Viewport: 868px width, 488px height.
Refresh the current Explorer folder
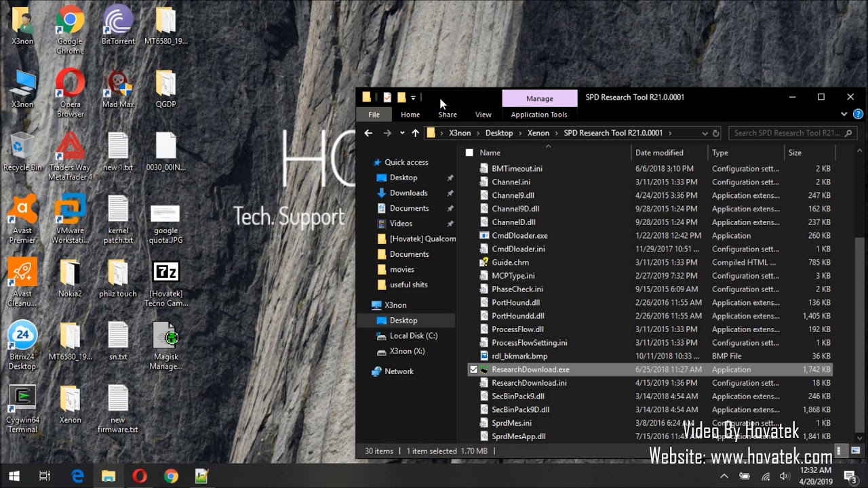pyautogui.click(x=715, y=133)
